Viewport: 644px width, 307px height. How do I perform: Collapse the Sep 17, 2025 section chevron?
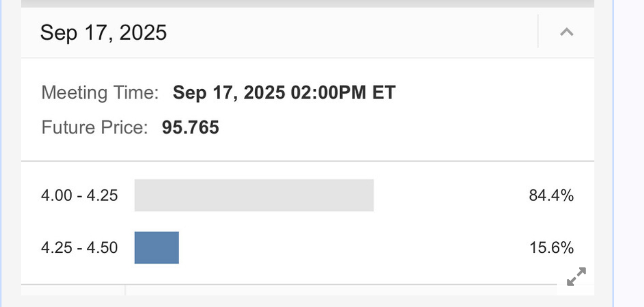[566, 33]
